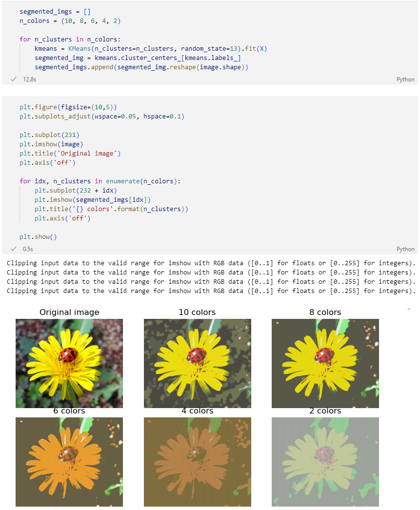Click the second cell's success checkmark icon
The height and width of the screenshot is (510, 420).
pyautogui.click(x=14, y=249)
